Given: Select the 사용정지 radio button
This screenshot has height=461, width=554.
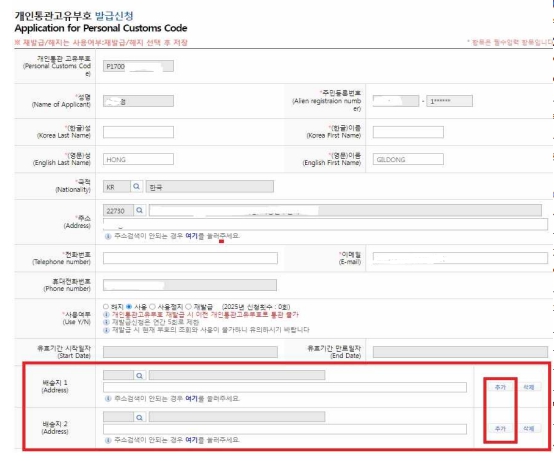Looking at the screenshot, I should click(x=152, y=306).
